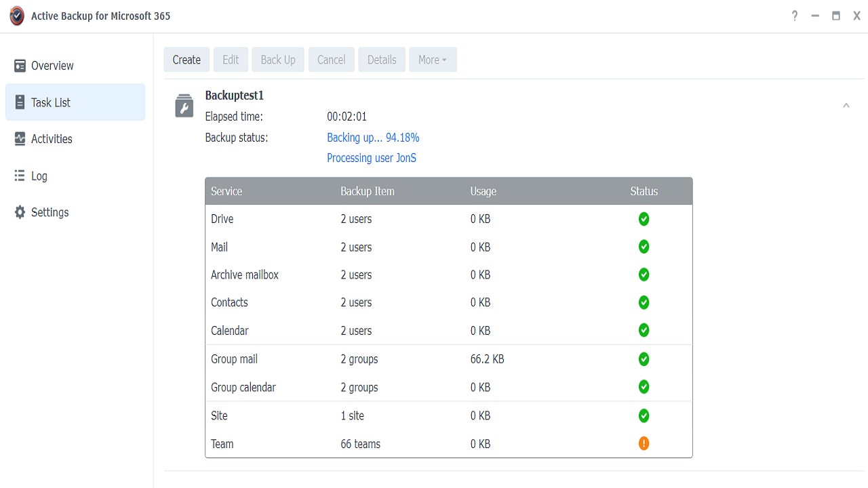Click green status check for Archive mailbox
The height and width of the screenshot is (488, 868).
[644, 274]
